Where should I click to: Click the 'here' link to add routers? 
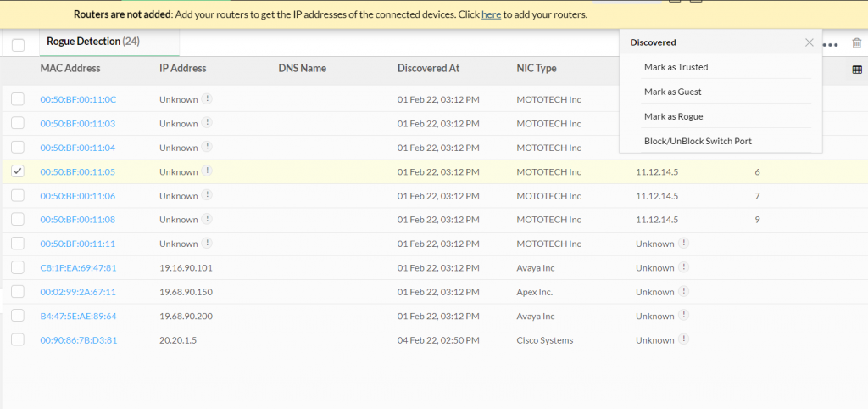point(491,14)
